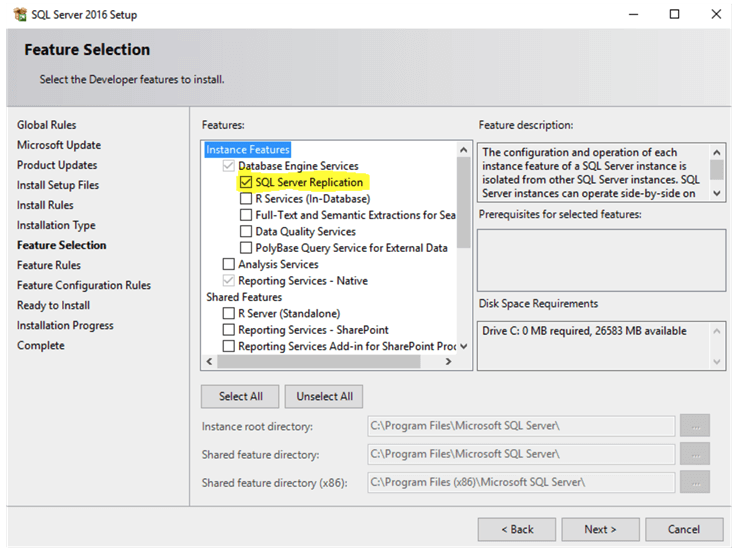
Task: Browse for the shared feature directory (x86)
Action: click(x=695, y=482)
